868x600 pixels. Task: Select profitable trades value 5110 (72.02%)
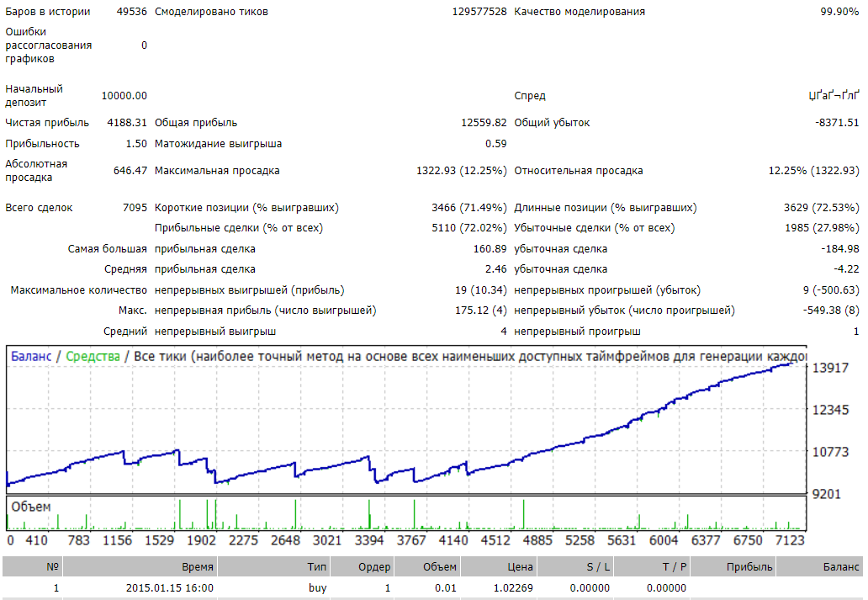(x=469, y=228)
